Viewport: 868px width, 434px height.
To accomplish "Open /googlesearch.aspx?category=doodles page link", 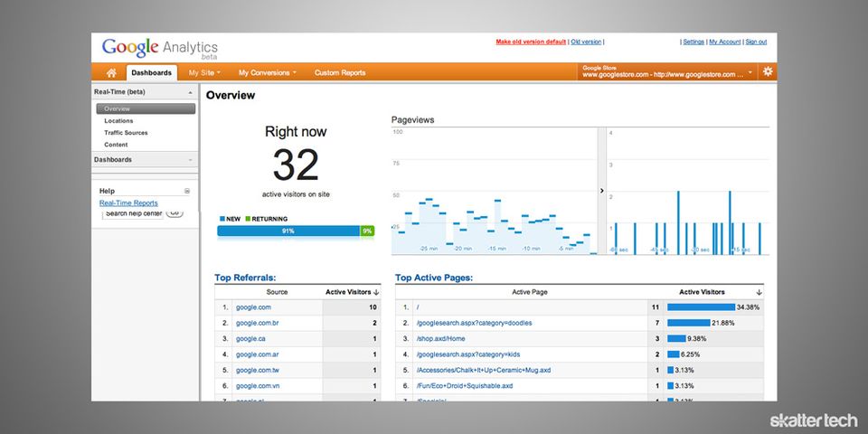I will (x=473, y=323).
